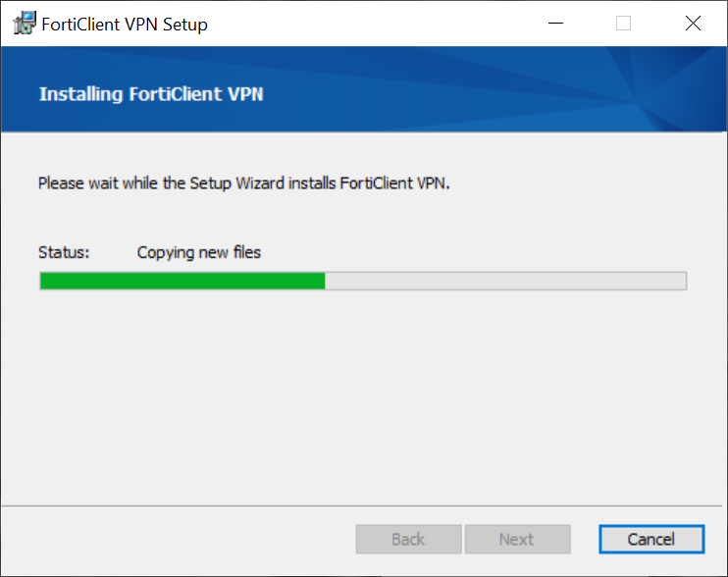
Task: Cancel the FortiClient VPN installation
Action: click(x=650, y=539)
